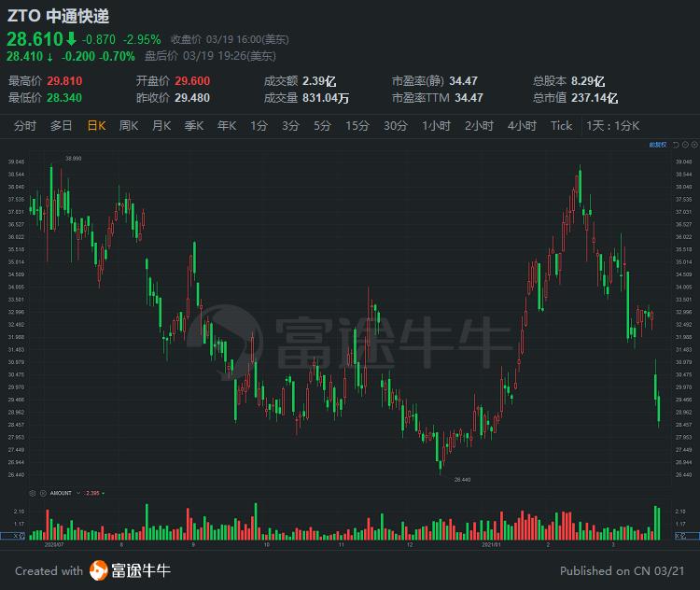700x590 pixels.
Task: Open the 年K yearly chart tab
Action: pos(227,126)
